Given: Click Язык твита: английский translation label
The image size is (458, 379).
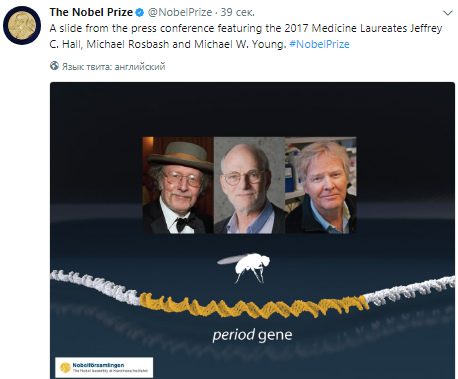Looking at the screenshot, I should [x=113, y=66].
